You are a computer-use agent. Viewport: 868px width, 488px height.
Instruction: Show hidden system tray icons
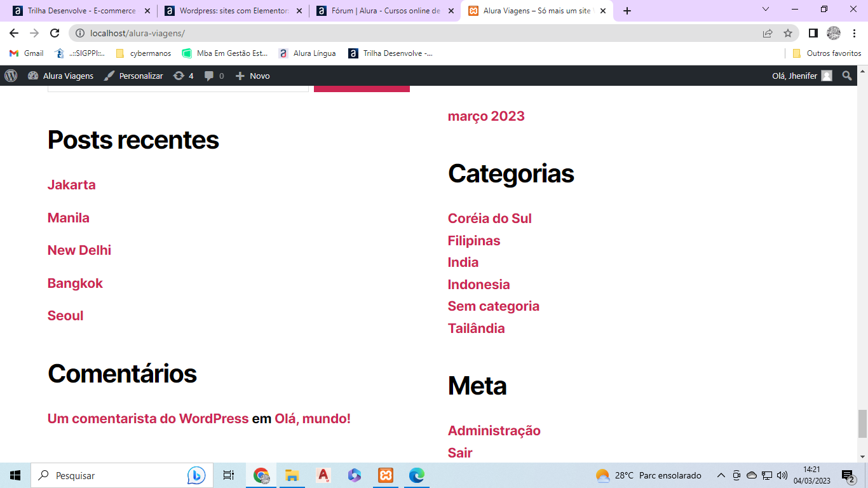[x=721, y=475]
